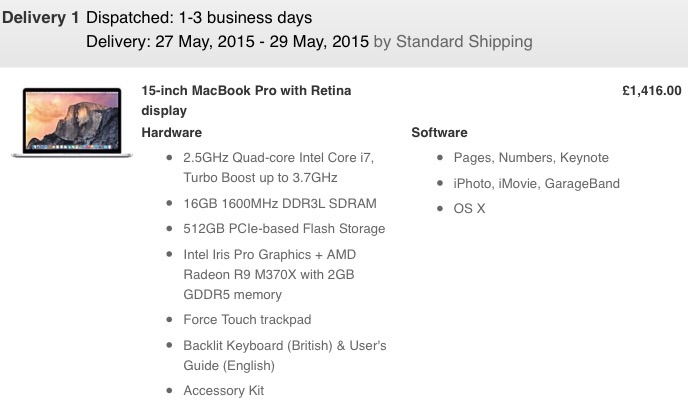Screen dimensions: 688x403
Task: Click the Hardware section heading
Action: pyautogui.click(x=172, y=133)
